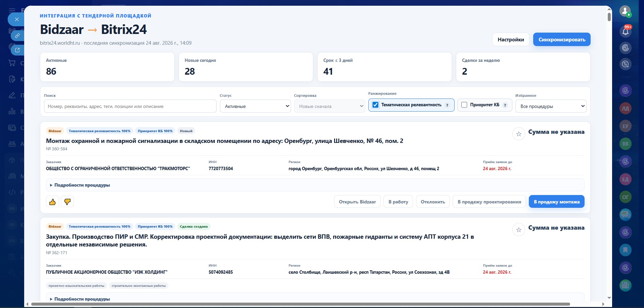
Task: Open the robot icon section in left sidebar
Action: [x=12, y=144]
